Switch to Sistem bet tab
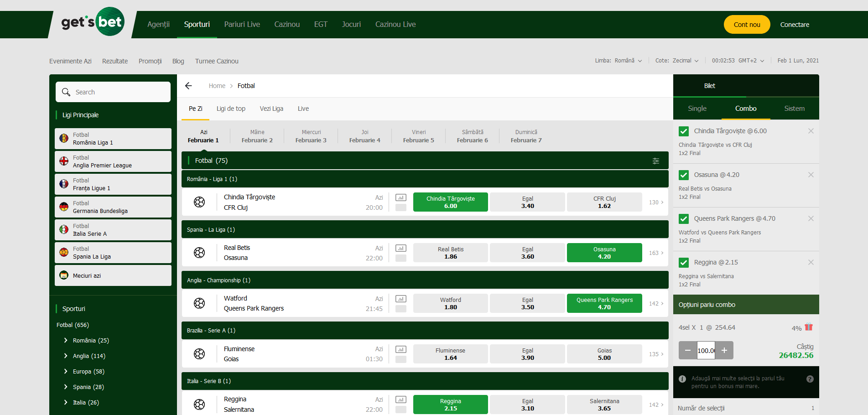This screenshot has height=415, width=868. coord(794,109)
